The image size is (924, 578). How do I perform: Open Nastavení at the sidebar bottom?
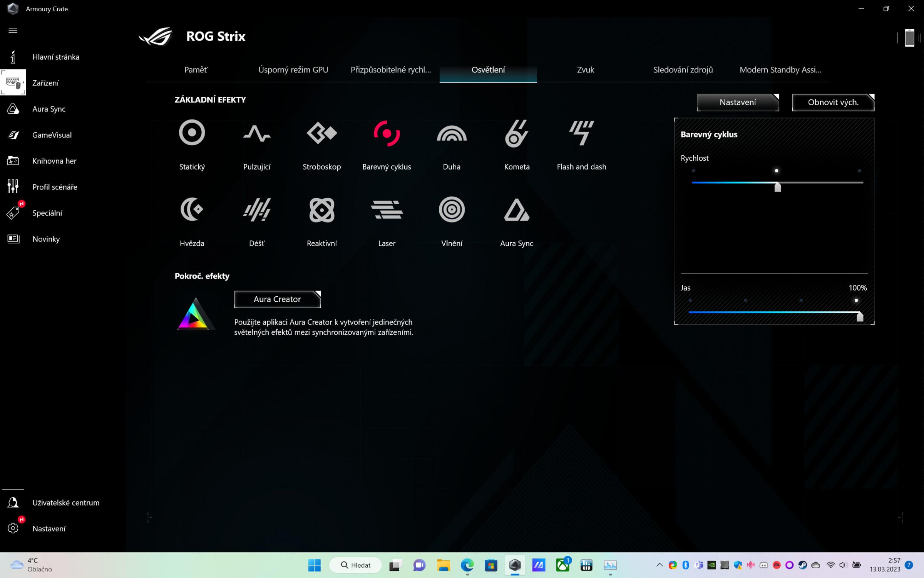[x=49, y=529]
